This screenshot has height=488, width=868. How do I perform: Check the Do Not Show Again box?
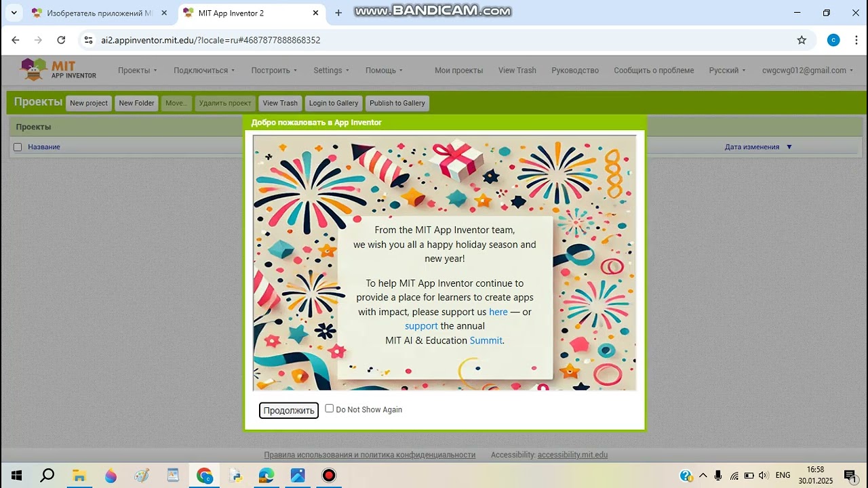tap(330, 408)
